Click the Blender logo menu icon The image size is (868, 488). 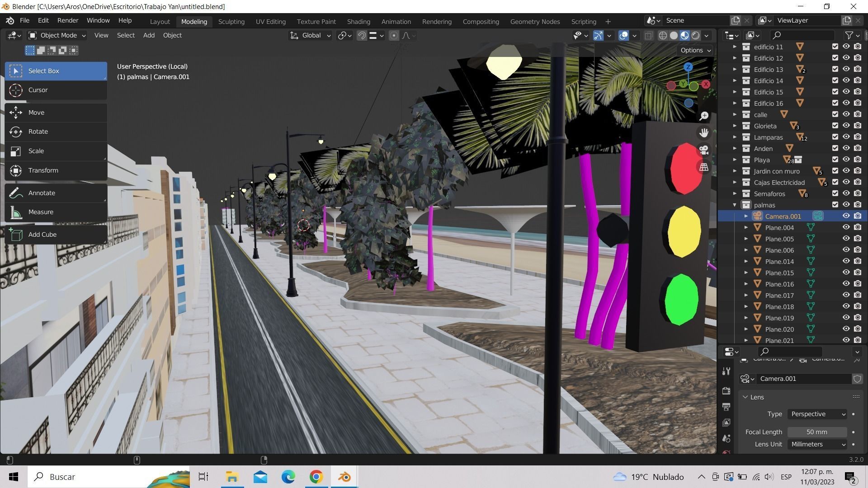coord(10,21)
